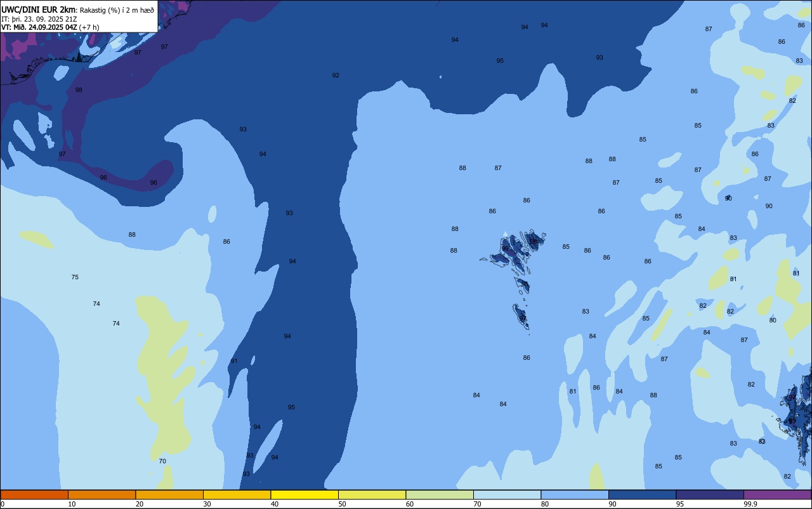812x509 pixels.
Task: Click the legend tick label '60'
Action: point(410,504)
